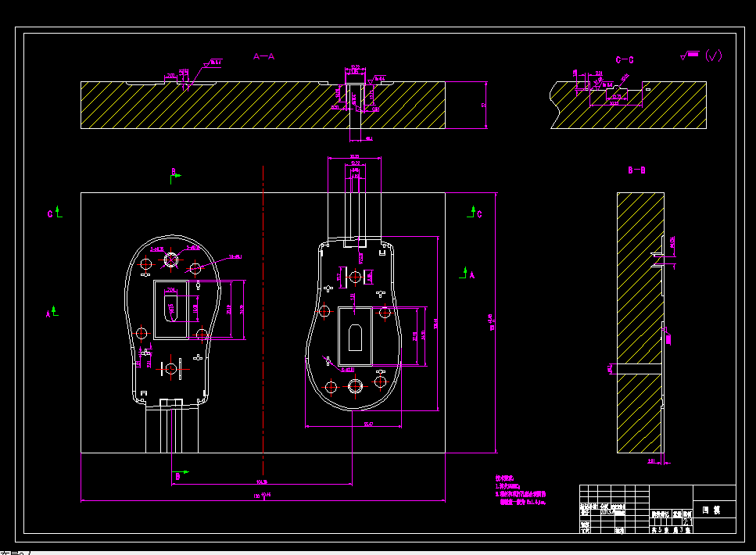Image resolution: width=756 pixels, height=555 pixels.
Task: Select the C—C section view label
Action: coord(625,59)
